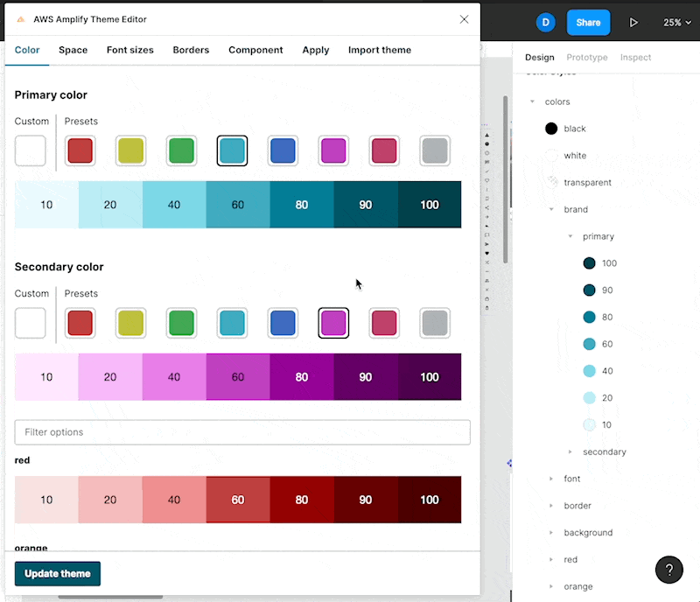This screenshot has height=602, width=700.
Task: Switch to the Space tab
Action: (x=73, y=50)
